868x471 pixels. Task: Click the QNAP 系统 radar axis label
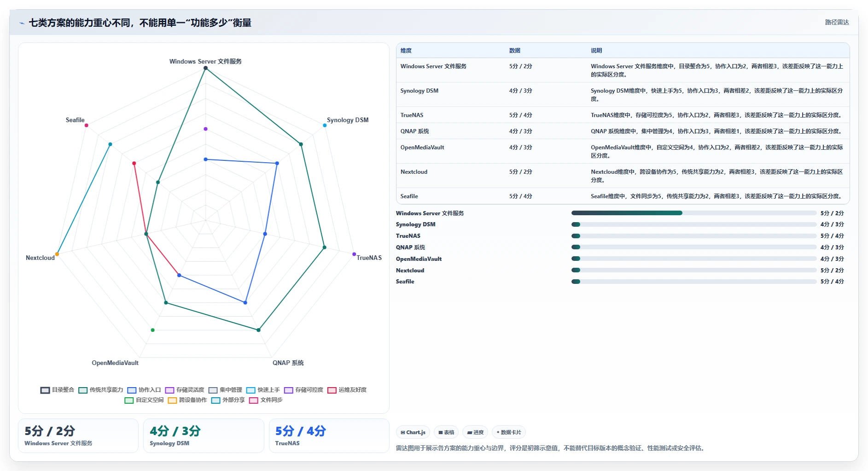pos(288,363)
